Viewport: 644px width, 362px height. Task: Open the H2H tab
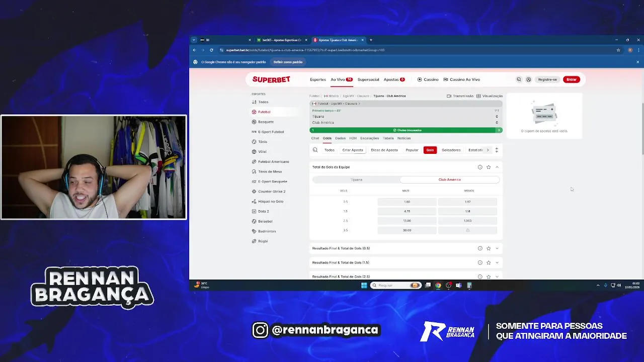(353, 138)
